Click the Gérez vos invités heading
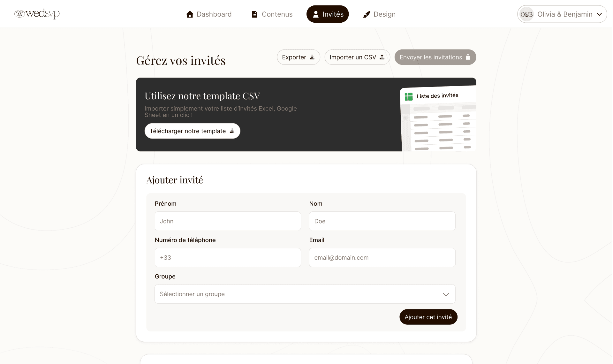Image resolution: width=613 pixels, height=364 pixels. click(x=181, y=60)
